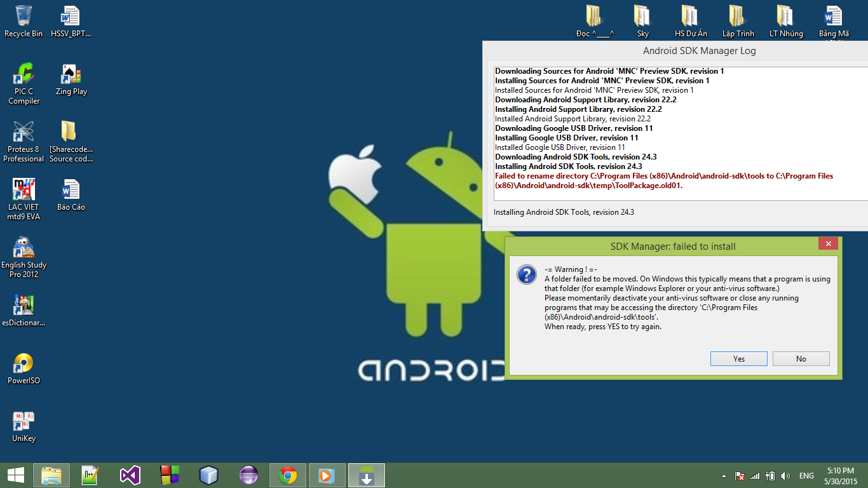The width and height of the screenshot is (868, 488).
Task: Open File Explorer from the taskbar
Action: (x=51, y=475)
